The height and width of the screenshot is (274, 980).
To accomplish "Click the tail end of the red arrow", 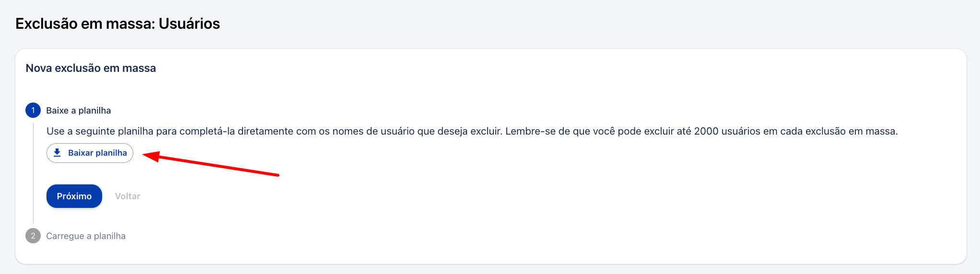I will (x=276, y=175).
